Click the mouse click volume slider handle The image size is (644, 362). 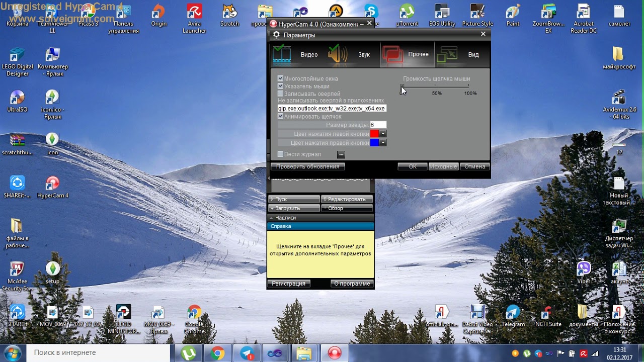(x=402, y=87)
